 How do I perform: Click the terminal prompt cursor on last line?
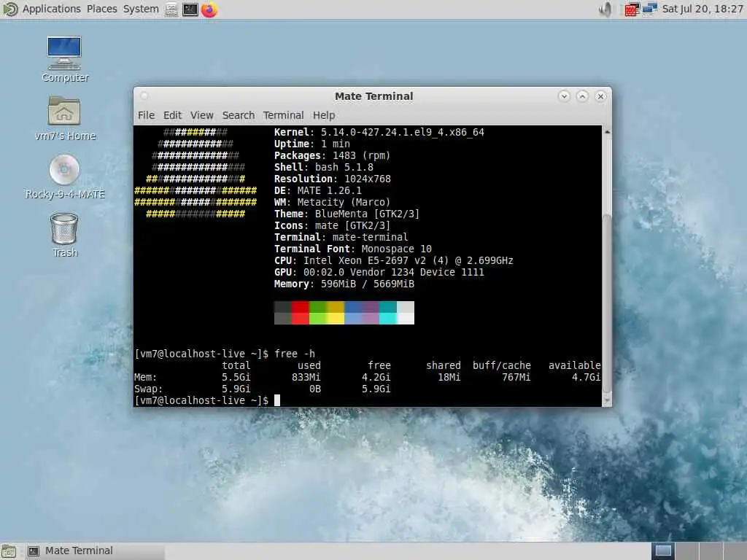click(277, 400)
